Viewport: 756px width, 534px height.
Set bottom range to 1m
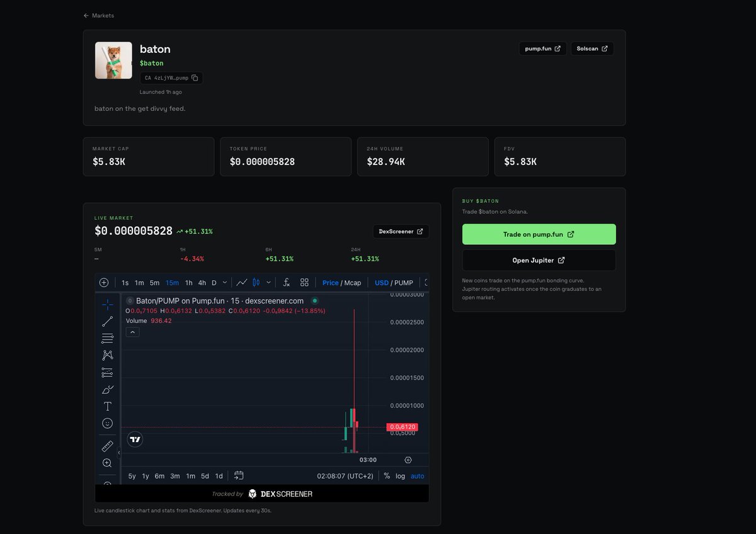point(190,476)
